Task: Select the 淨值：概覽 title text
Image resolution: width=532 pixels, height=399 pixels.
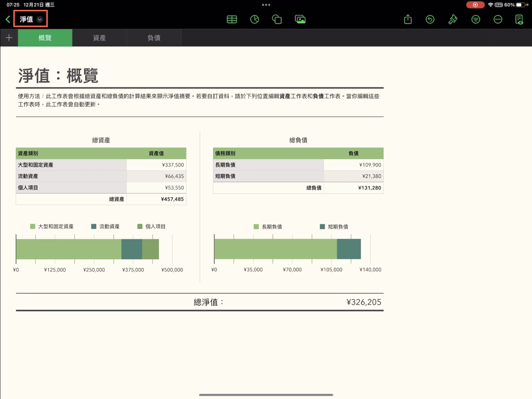Action: [x=58, y=75]
